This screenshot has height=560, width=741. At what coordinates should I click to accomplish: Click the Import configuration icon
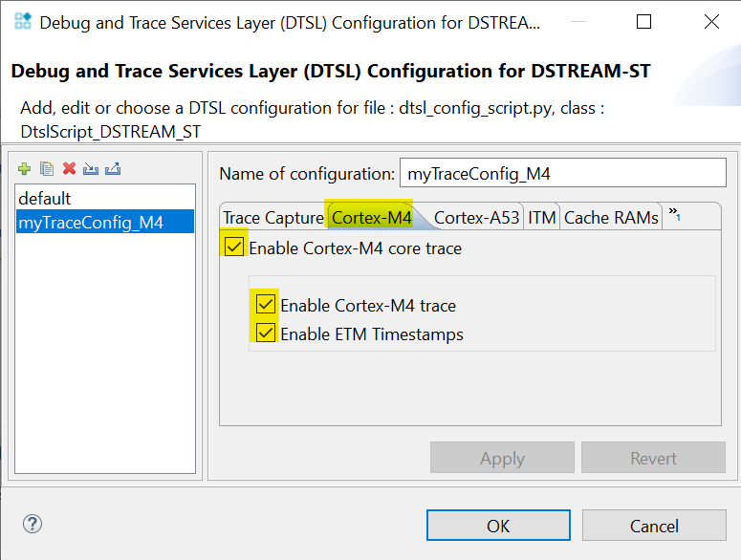coord(91,168)
